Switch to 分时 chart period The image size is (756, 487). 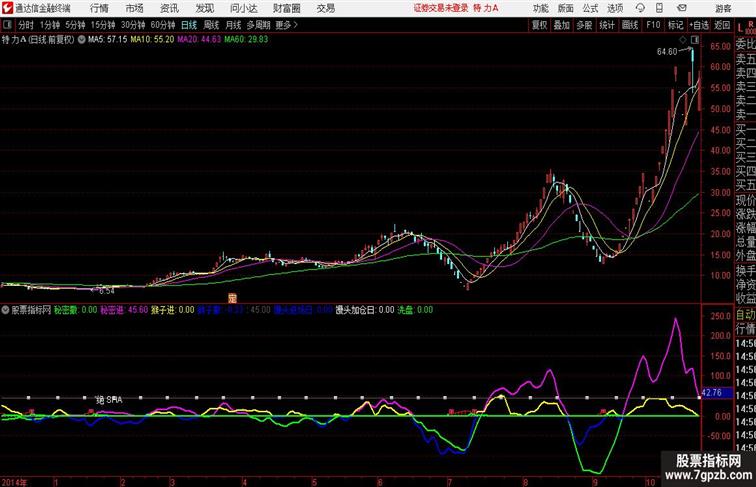tap(26, 25)
